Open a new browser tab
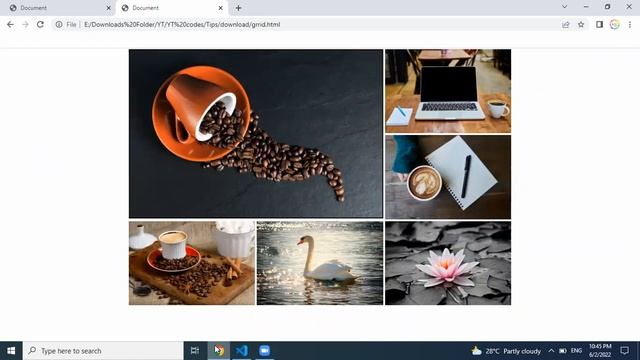Screen dimensions: 640x360 [x=238, y=8]
